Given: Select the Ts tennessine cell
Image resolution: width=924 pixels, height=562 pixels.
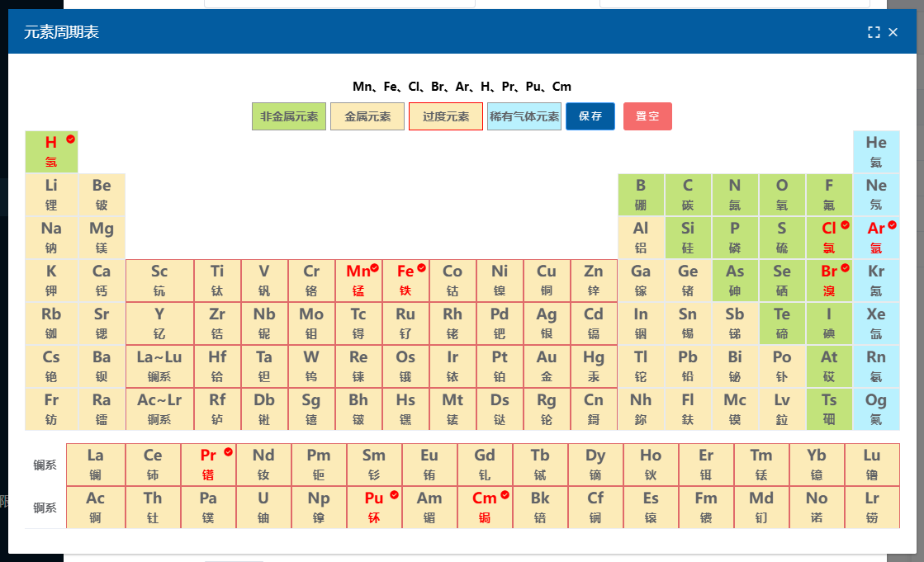Looking at the screenshot, I should [829, 409].
